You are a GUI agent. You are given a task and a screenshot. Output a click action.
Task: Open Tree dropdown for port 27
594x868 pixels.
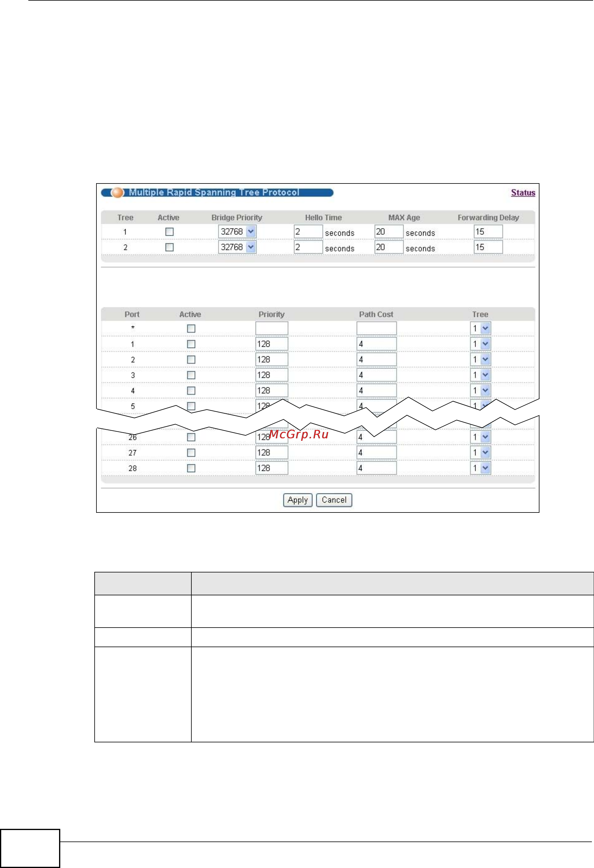tap(480, 453)
